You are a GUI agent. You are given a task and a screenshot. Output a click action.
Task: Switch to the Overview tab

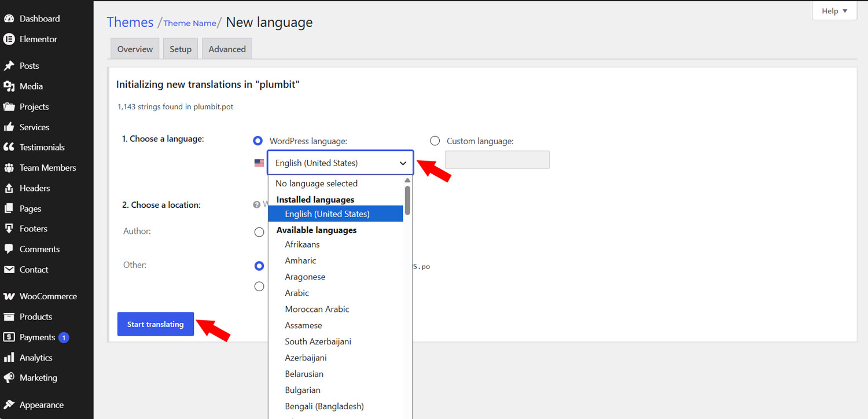pos(135,49)
